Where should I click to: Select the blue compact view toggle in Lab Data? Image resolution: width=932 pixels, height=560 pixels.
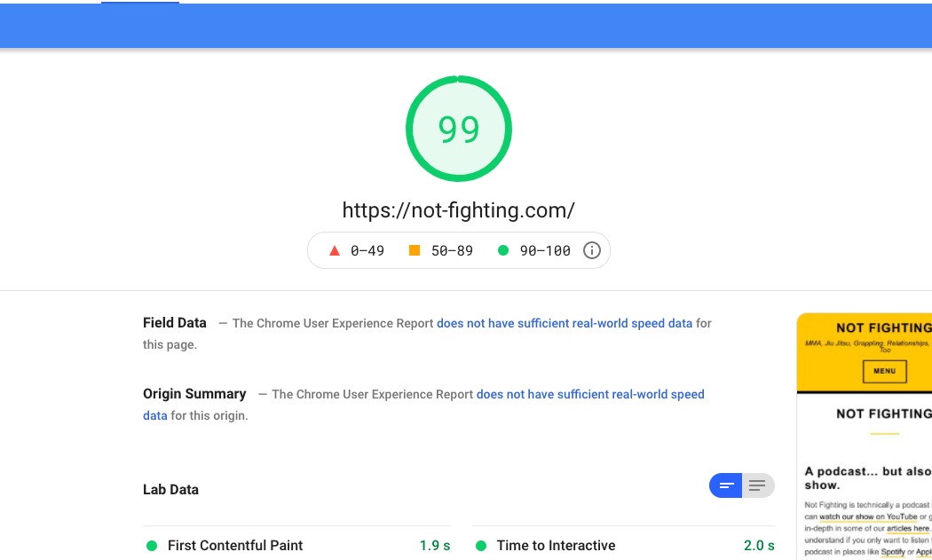click(x=726, y=485)
